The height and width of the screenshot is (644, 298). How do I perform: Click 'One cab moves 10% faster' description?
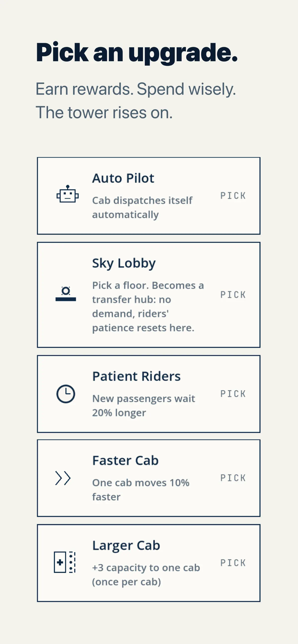tap(141, 490)
